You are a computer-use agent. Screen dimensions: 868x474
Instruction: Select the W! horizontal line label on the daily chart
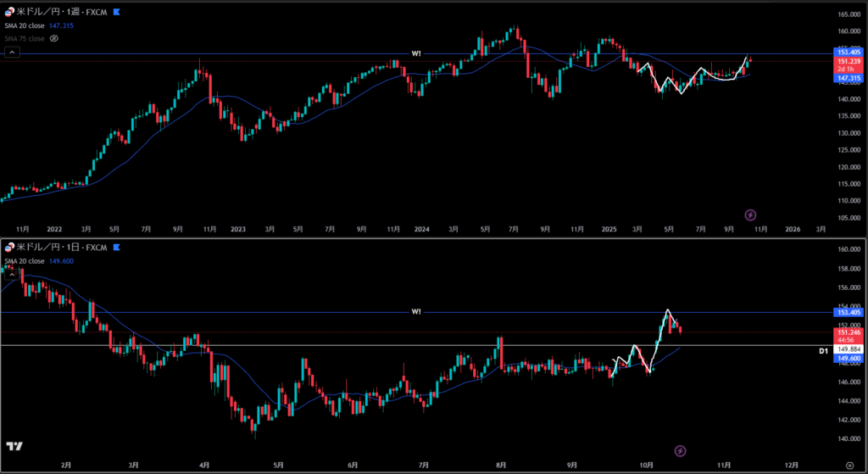pyautogui.click(x=416, y=312)
